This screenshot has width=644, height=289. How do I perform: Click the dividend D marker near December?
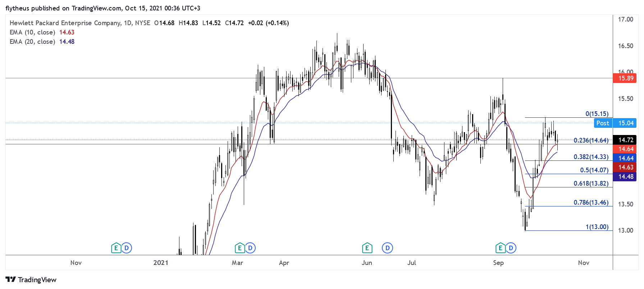pyautogui.click(x=127, y=248)
